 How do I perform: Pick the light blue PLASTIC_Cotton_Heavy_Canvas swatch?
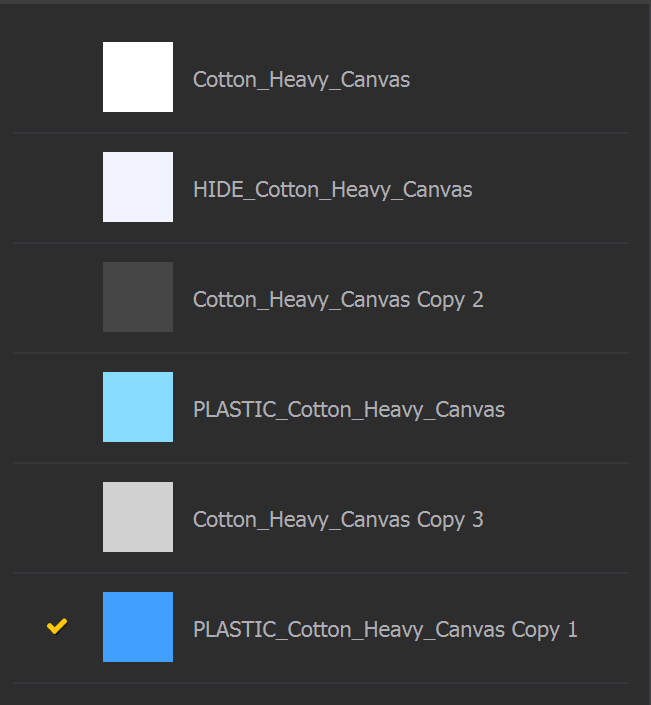pyautogui.click(x=138, y=407)
